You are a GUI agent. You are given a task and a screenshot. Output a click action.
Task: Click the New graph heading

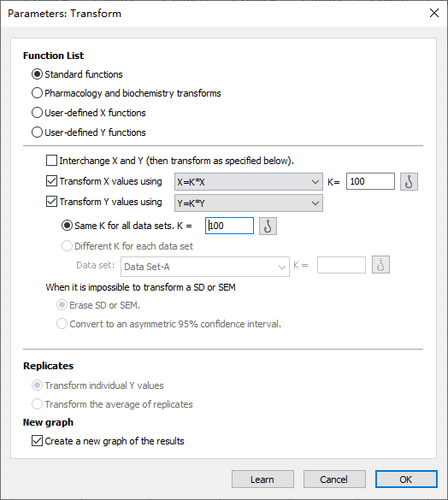(48, 422)
